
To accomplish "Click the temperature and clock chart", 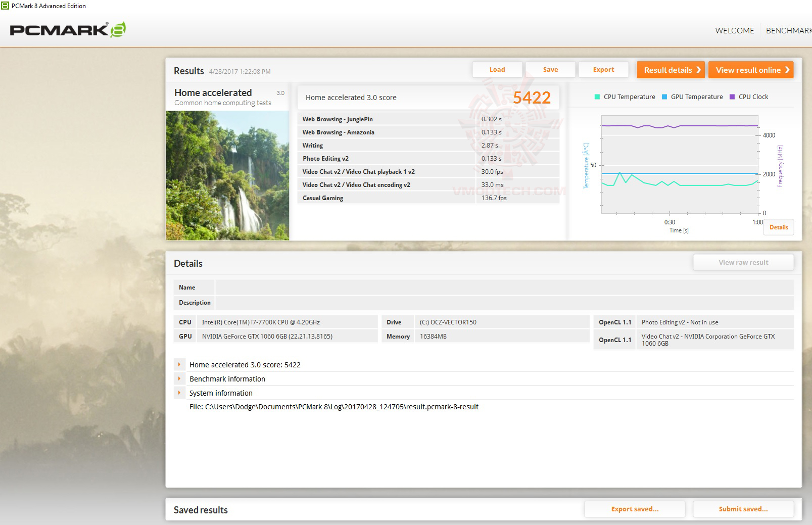I will [680, 164].
